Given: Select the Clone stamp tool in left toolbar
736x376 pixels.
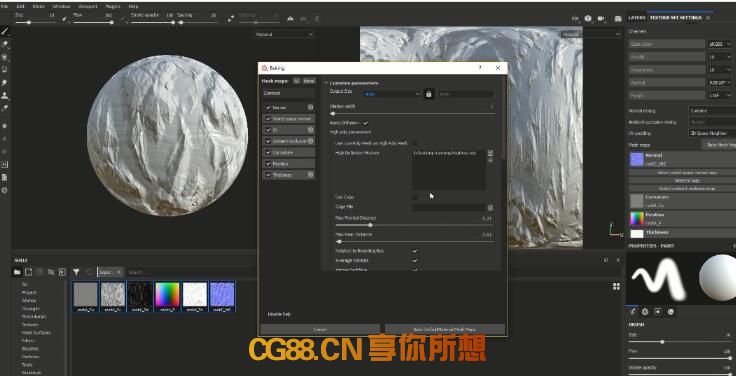Looking at the screenshot, I should click(x=5, y=95).
